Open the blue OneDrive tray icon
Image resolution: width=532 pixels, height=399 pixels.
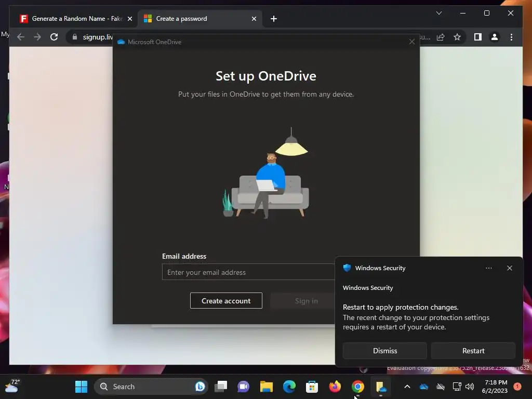424,387
